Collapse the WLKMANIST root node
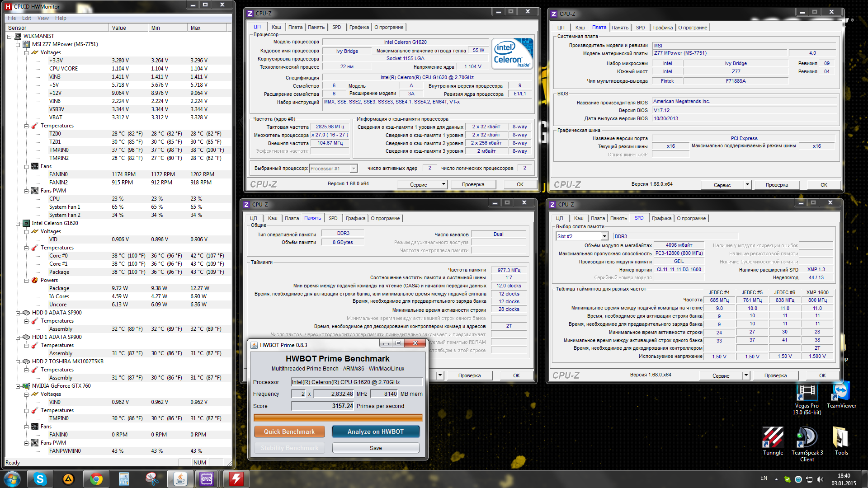 pyautogui.click(x=9, y=36)
